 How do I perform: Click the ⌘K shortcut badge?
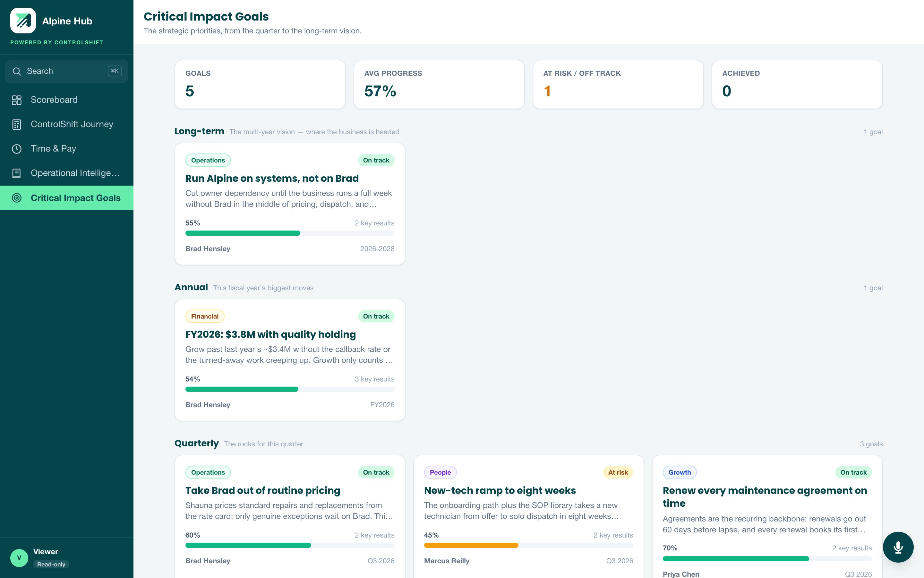point(115,71)
